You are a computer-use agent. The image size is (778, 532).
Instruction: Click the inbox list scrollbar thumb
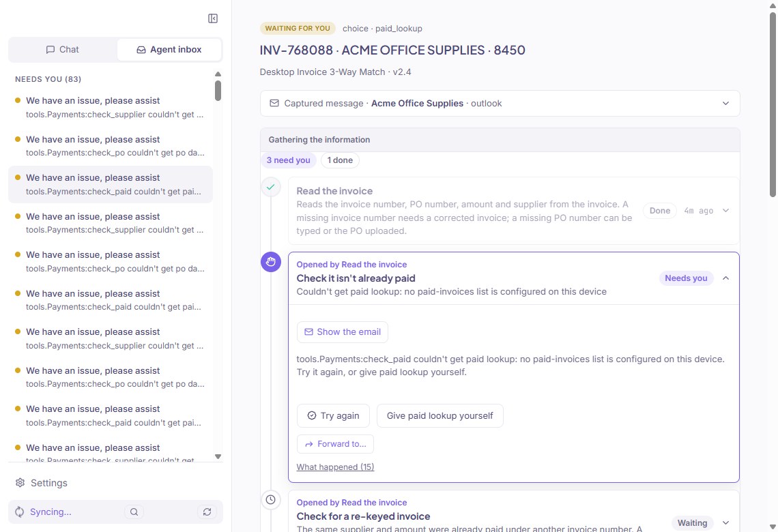(x=218, y=91)
